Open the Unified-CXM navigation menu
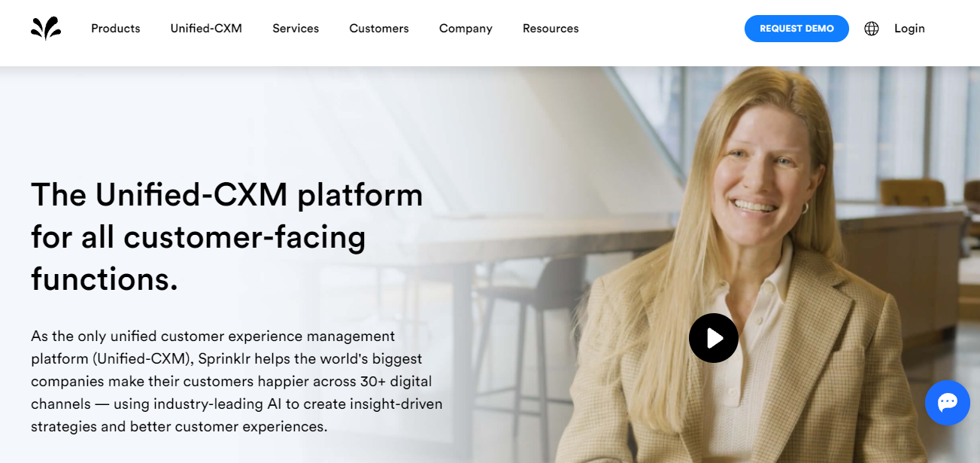 click(206, 29)
